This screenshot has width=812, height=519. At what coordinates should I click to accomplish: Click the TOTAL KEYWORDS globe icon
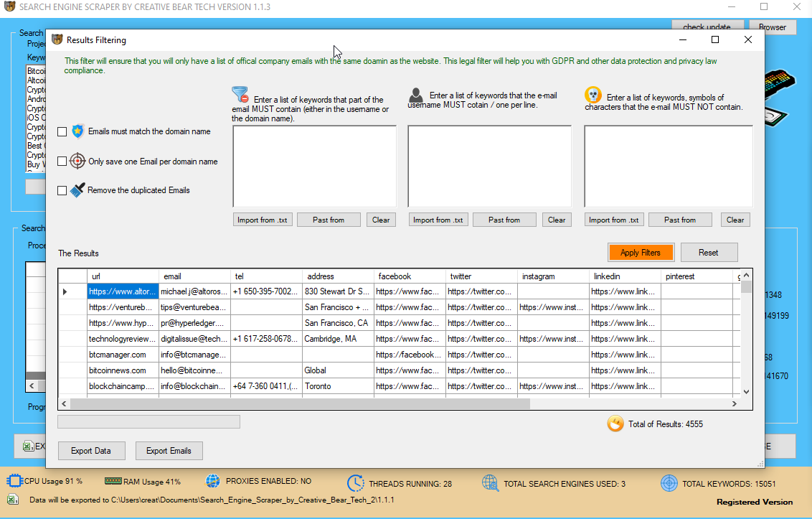click(x=669, y=482)
